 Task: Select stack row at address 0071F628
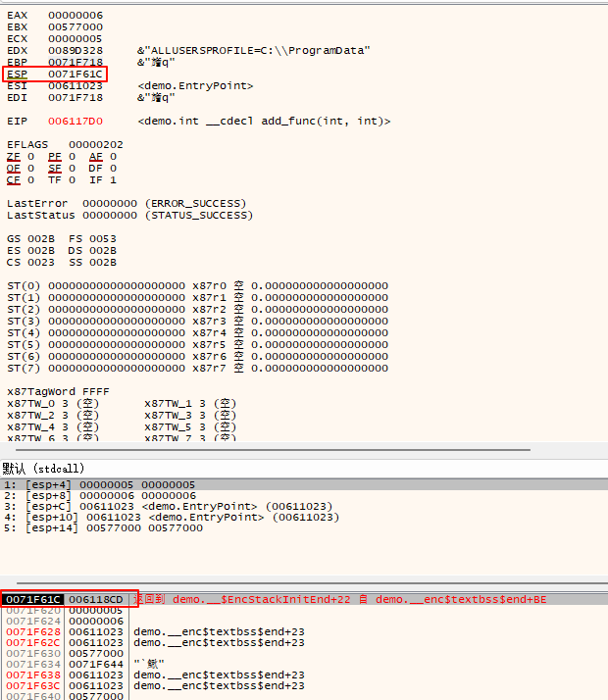[32, 632]
